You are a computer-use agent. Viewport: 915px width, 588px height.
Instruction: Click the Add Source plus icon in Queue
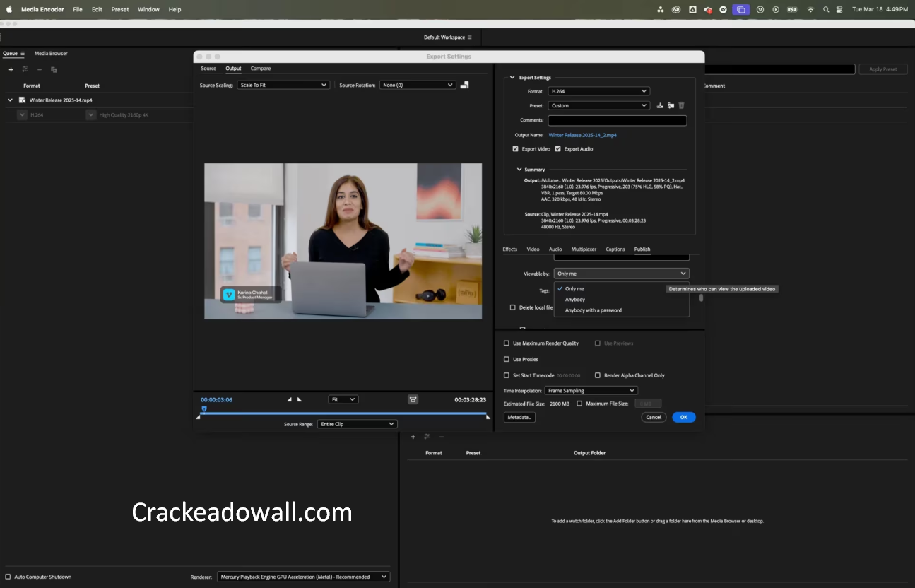pos(11,69)
